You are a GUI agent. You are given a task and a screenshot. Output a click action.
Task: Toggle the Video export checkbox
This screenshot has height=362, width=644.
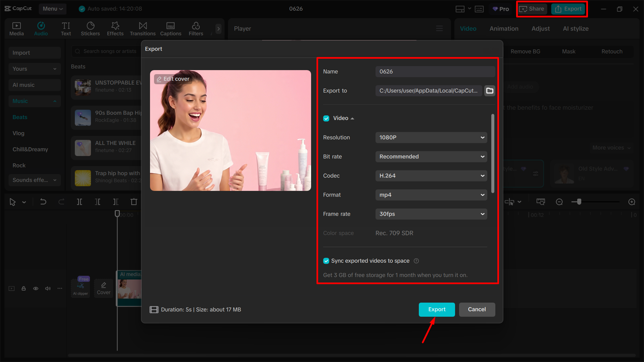326,118
